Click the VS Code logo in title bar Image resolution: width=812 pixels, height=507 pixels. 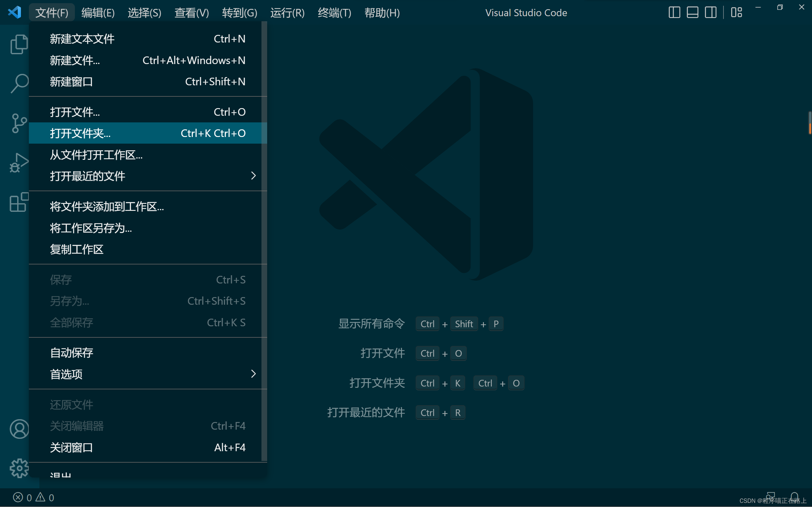[14, 12]
